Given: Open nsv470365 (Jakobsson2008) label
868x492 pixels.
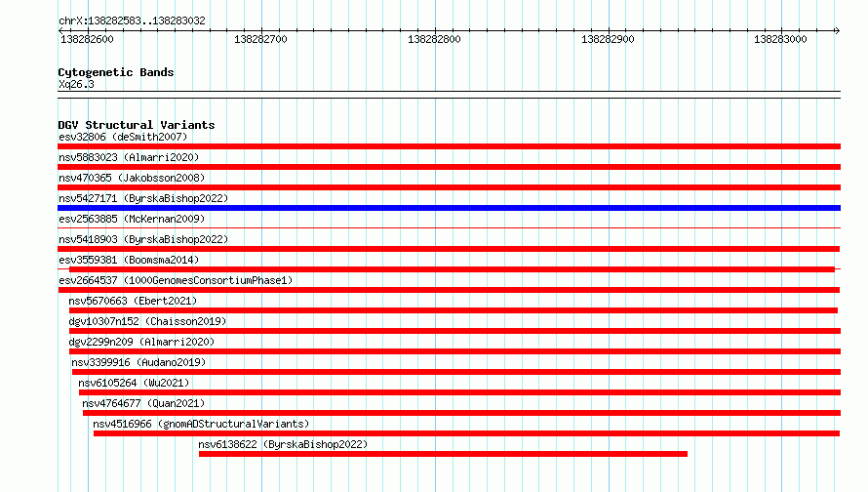Looking at the screenshot, I should tap(132, 178).
